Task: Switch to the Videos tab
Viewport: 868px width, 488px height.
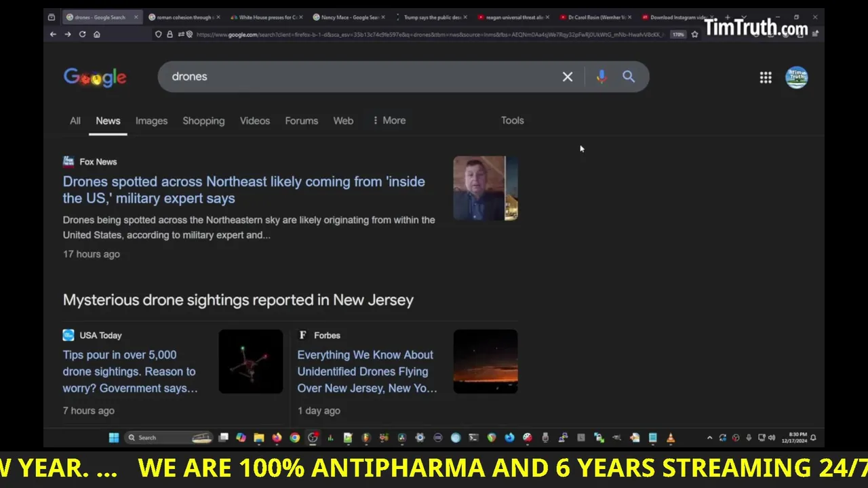Action: (255, 121)
